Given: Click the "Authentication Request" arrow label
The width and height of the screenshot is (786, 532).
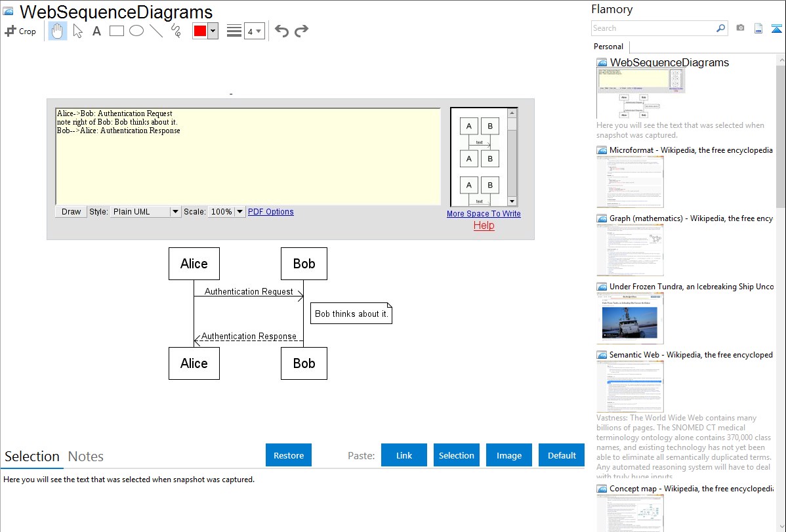Looking at the screenshot, I should point(249,291).
